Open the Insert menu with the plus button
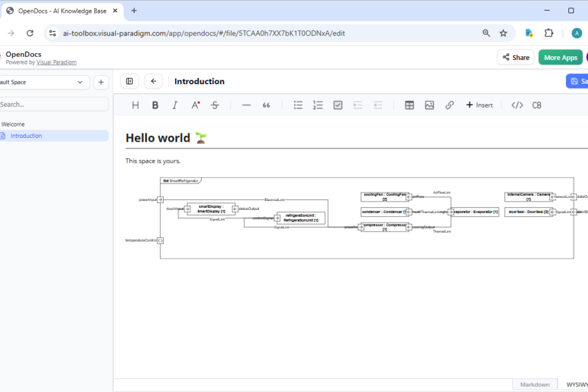This screenshot has height=392, width=588. click(x=479, y=105)
